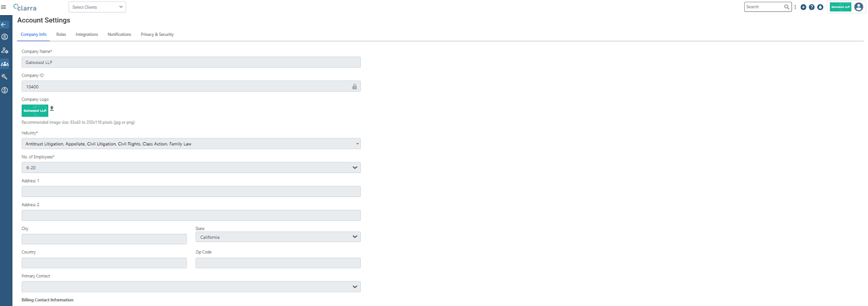Expand the Primary Contact dropdown
The height and width of the screenshot is (306, 868).
191,286
